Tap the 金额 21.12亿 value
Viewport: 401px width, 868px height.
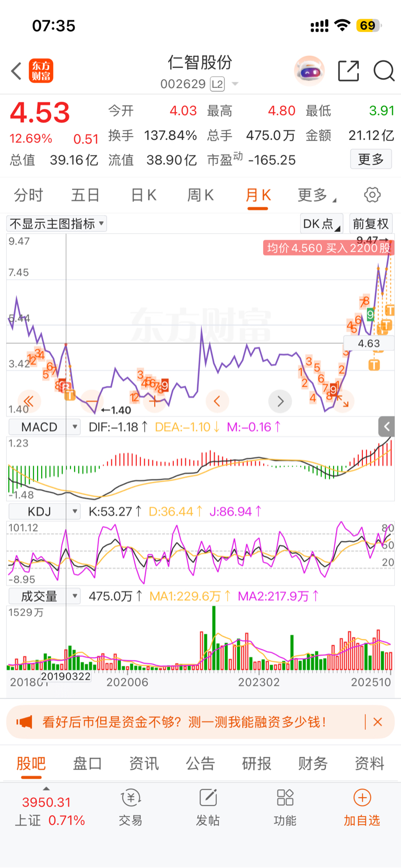(x=350, y=136)
